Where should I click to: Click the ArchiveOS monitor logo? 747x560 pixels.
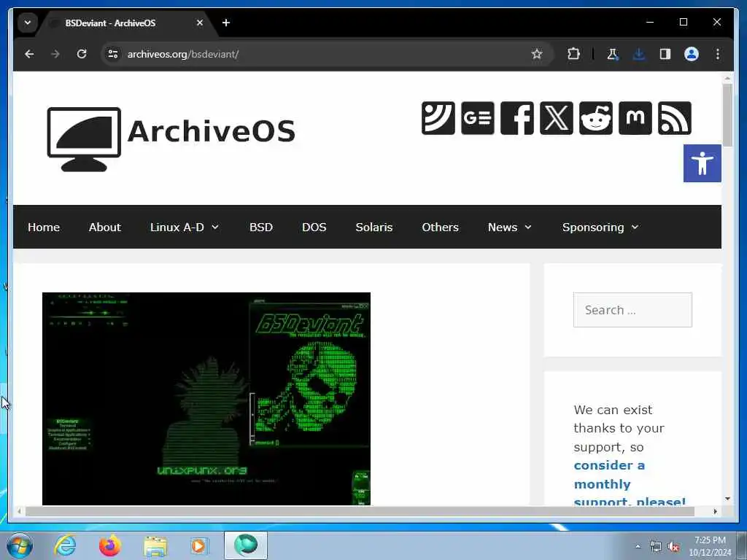click(84, 139)
